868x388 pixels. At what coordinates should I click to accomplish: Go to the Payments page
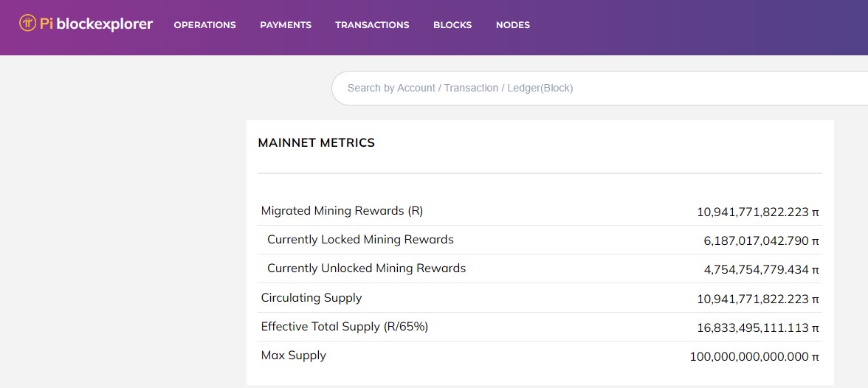pos(286,25)
